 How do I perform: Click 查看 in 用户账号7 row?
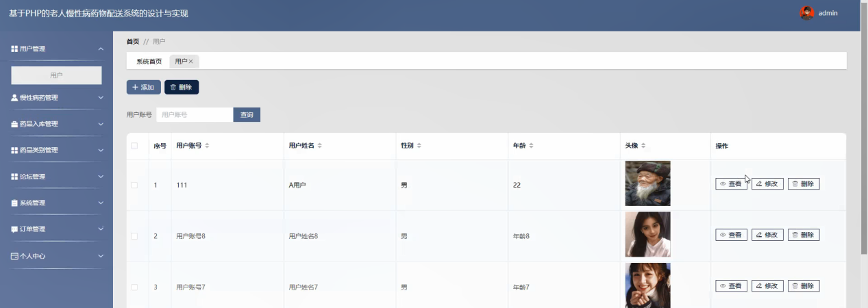click(x=731, y=286)
